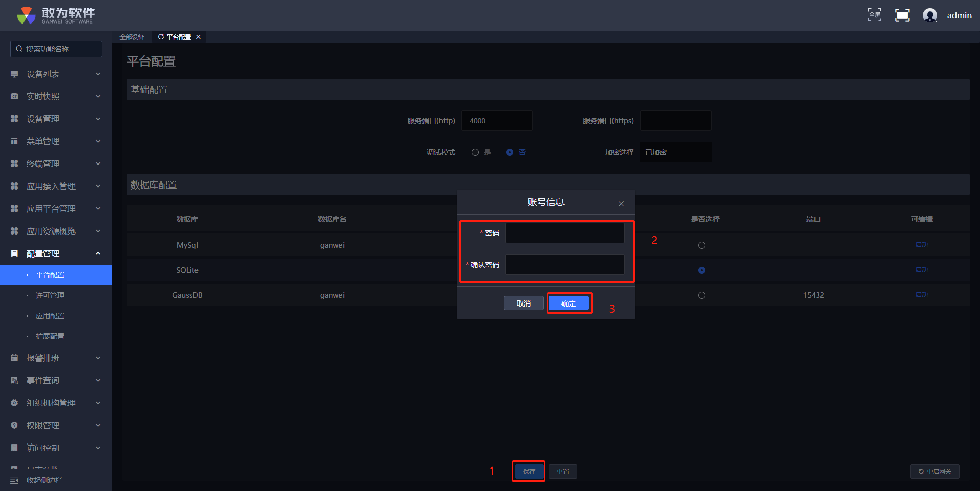
Task: Click the 确认密码 input field
Action: pyautogui.click(x=565, y=265)
